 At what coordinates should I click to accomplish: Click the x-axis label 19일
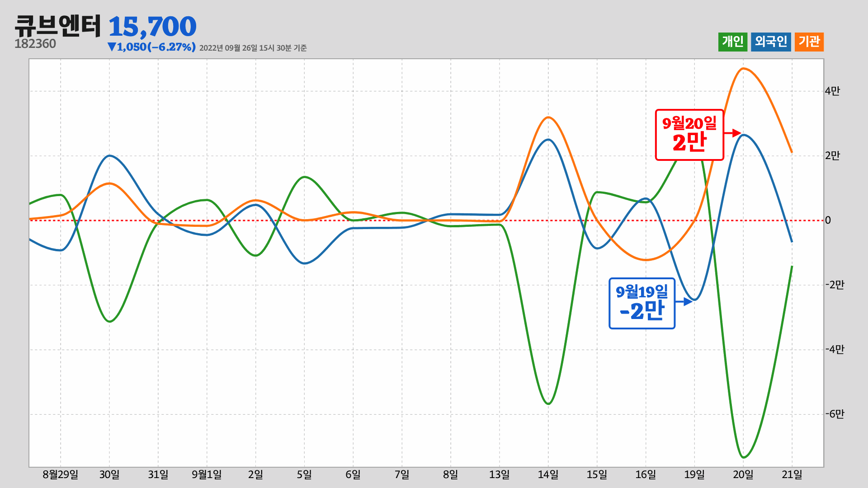coord(695,475)
